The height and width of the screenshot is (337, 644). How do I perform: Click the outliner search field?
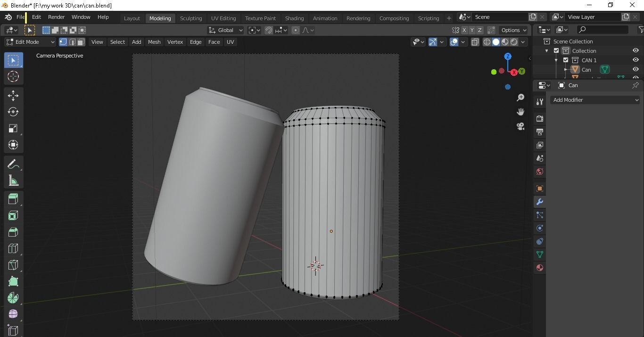(x=603, y=30)
